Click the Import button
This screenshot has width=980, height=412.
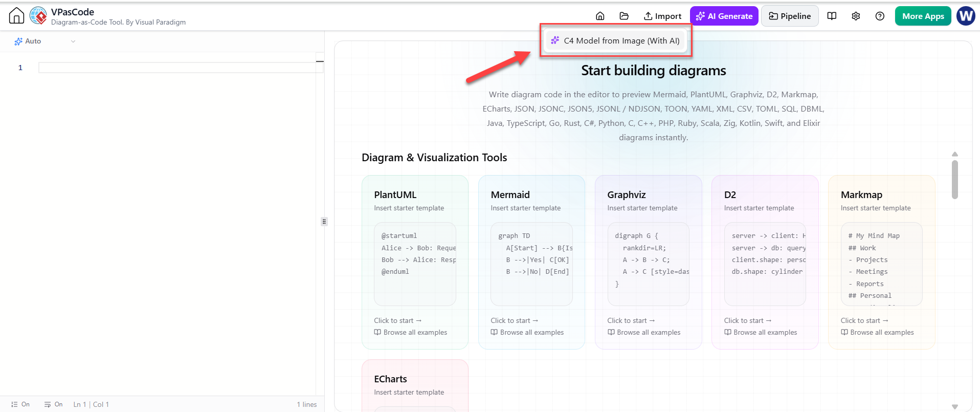(662, 16)
